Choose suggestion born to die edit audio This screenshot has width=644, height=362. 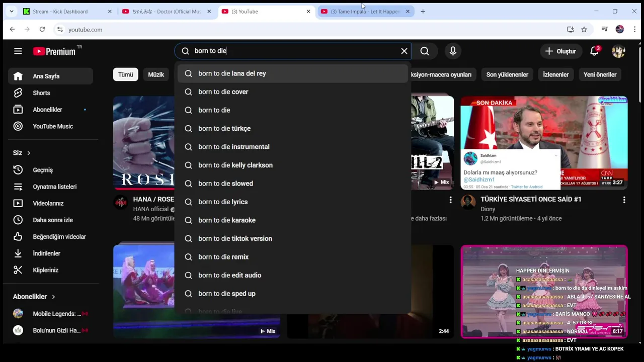click(x=292, y=276)
